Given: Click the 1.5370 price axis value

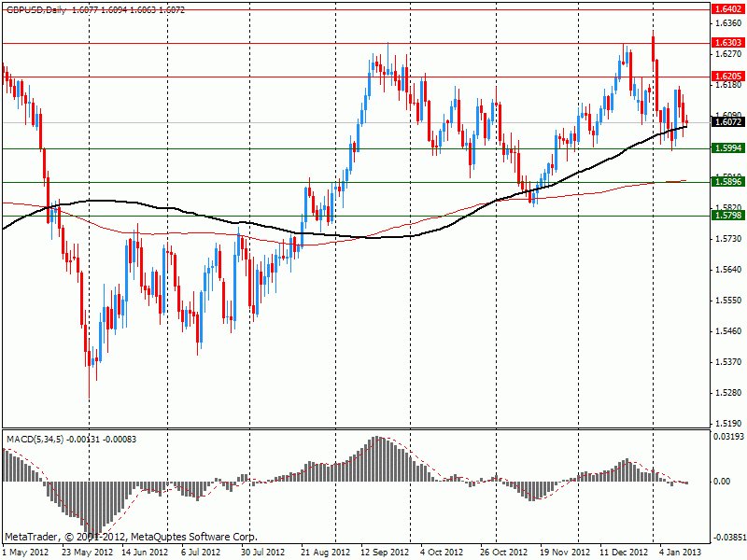Looking at the screenshot, I should click(x=727, y=361).
